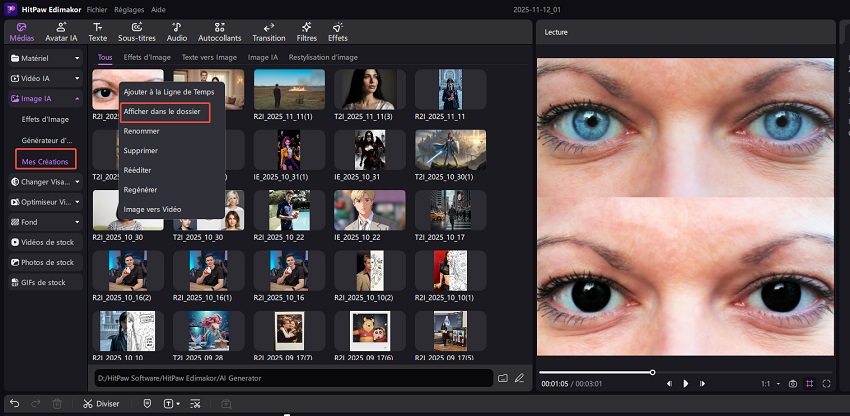Open Effets d'Image in sidebar
The image size is (850, 416).
pyautogui.click(x=45, y=119)
